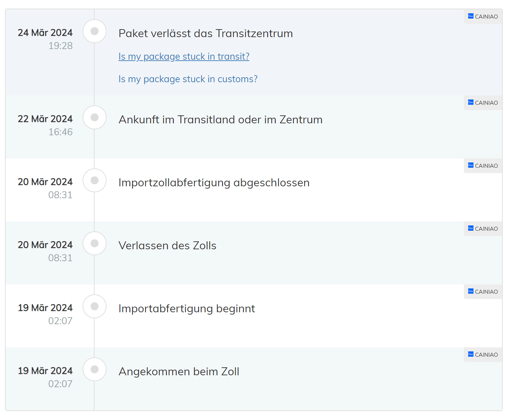
Task: Select the timeline dot beside 'Importabfertigung beginnt'
Action: 95,306
